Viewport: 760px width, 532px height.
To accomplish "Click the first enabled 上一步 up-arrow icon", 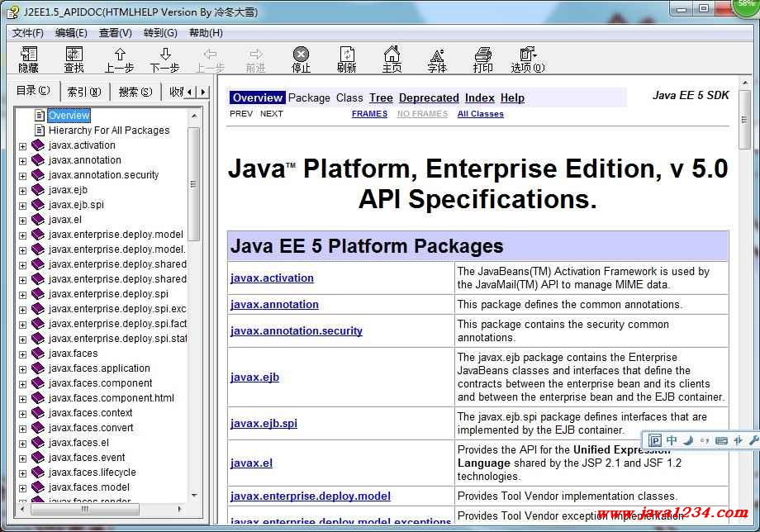I will tap(120, 54).
